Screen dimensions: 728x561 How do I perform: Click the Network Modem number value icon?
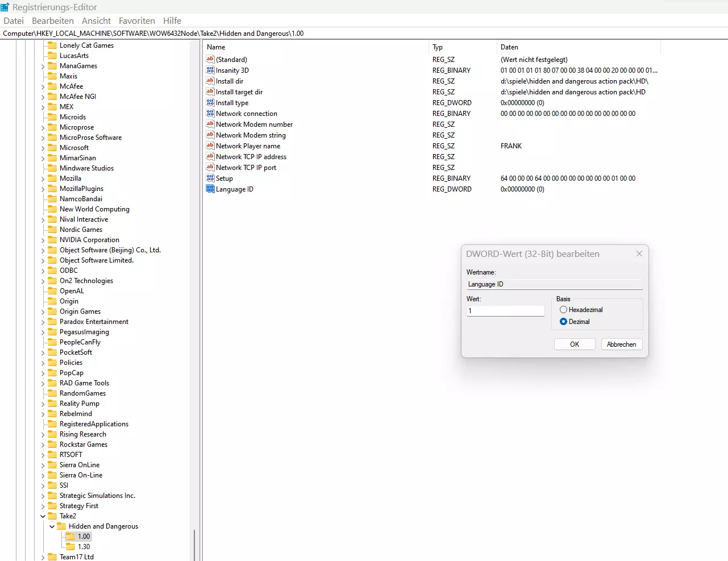click(x=210, y=124)
